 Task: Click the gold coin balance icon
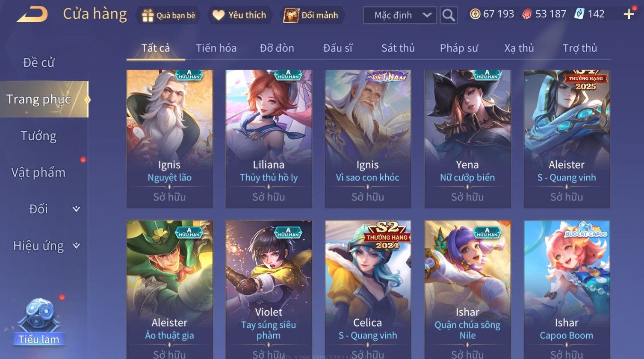pos(475,14)
